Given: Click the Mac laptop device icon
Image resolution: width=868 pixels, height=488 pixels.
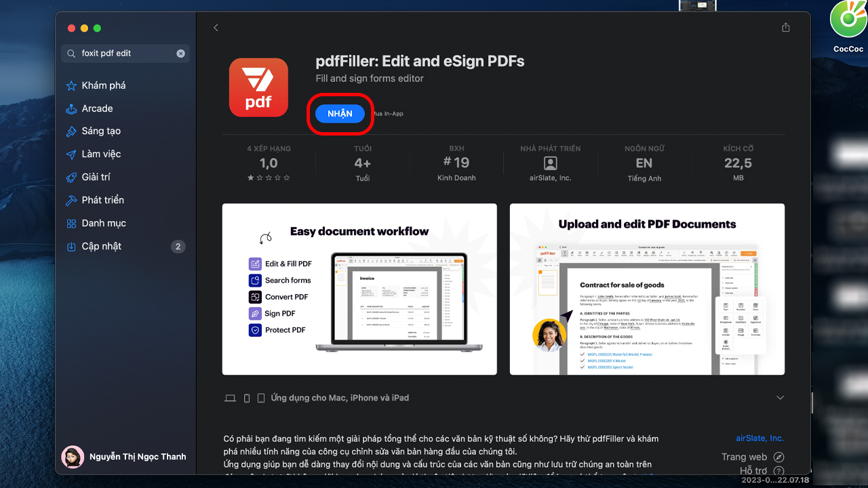Looking at the screenshot, I should [230, 399].
